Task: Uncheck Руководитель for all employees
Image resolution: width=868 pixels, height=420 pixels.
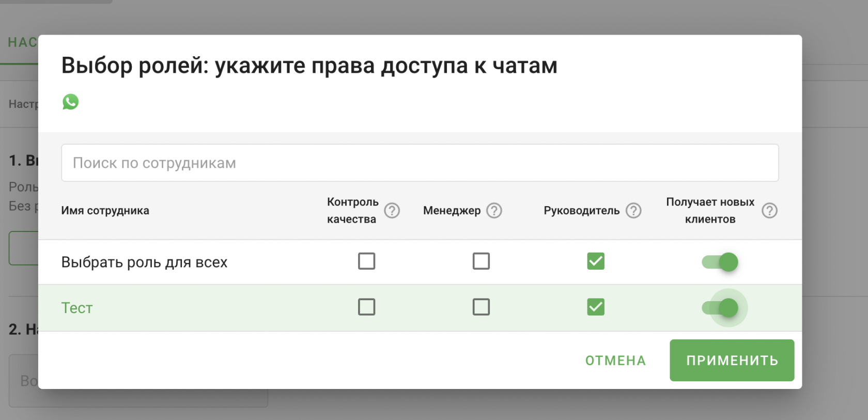Action: [595, 261]
